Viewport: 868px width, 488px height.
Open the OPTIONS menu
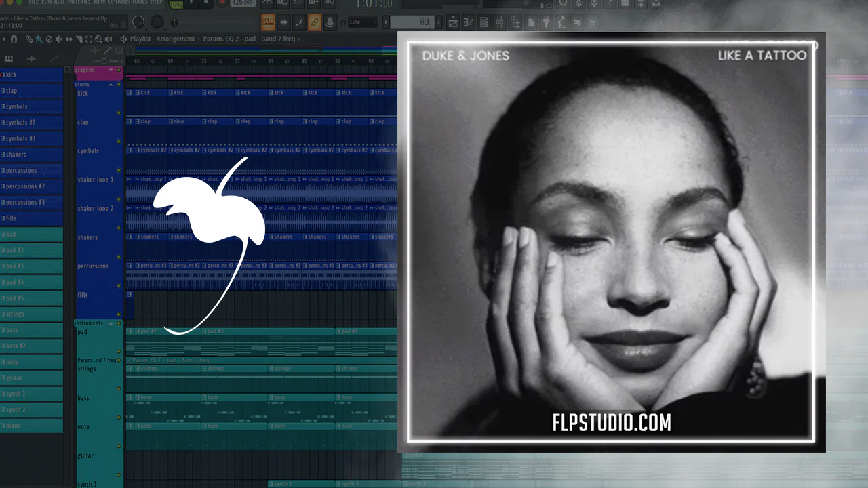pyautogui.click(x=119, y=3)
